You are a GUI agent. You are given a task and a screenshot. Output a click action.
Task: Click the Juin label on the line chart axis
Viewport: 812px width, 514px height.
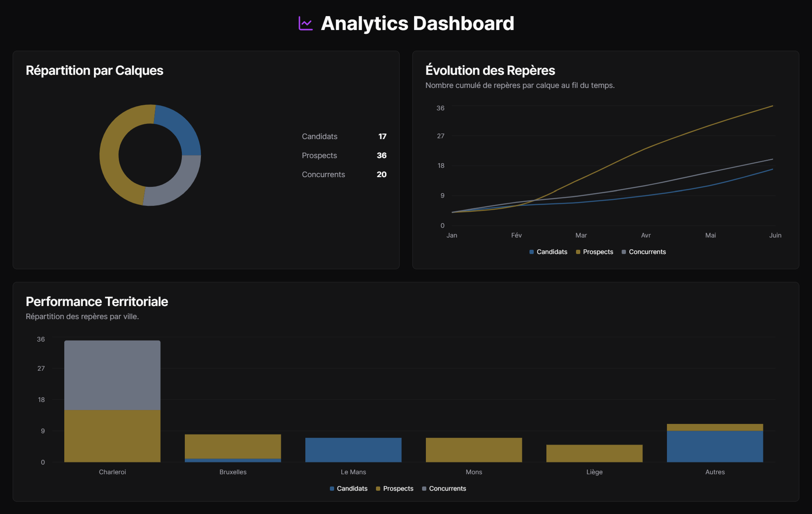(x=775, y=235)
